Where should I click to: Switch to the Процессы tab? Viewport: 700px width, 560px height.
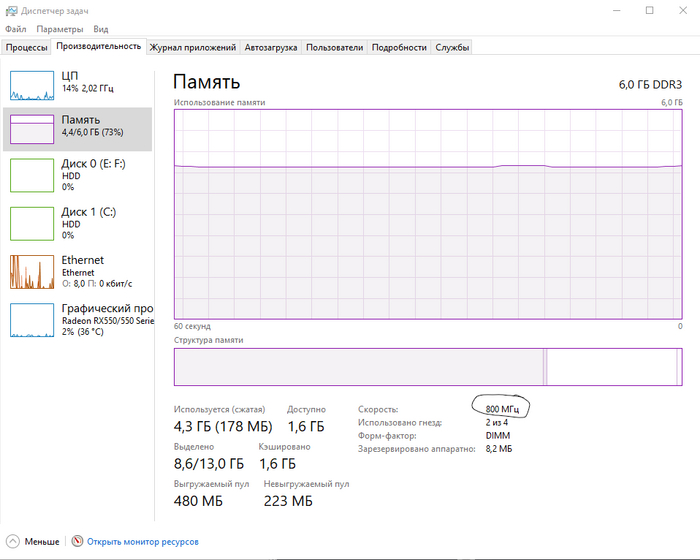tap(26, 47)
